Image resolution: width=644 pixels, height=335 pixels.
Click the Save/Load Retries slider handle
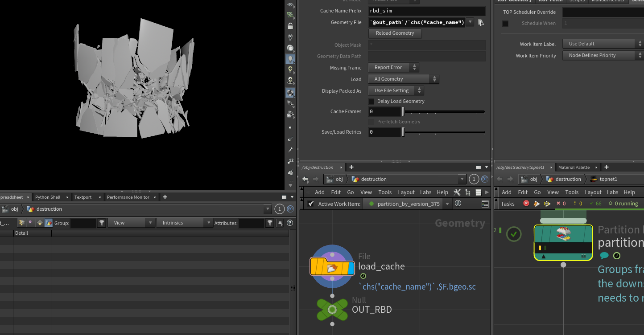(x=403, y=132)
